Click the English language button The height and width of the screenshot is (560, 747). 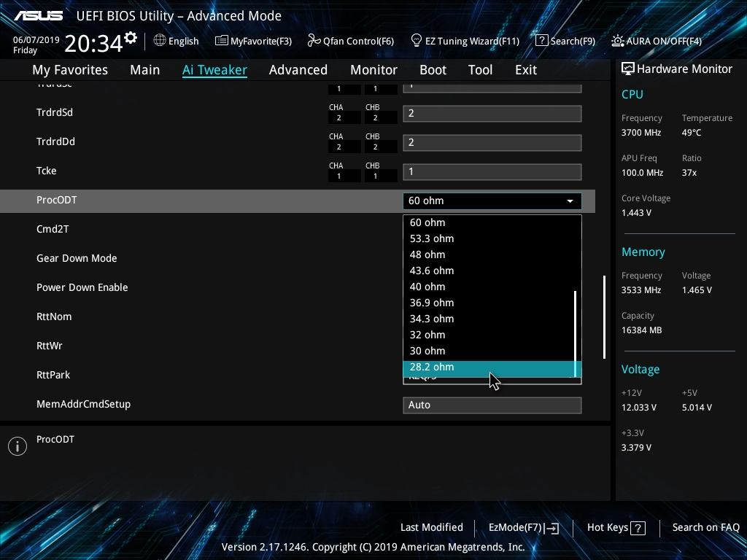(x=177, y=41)
